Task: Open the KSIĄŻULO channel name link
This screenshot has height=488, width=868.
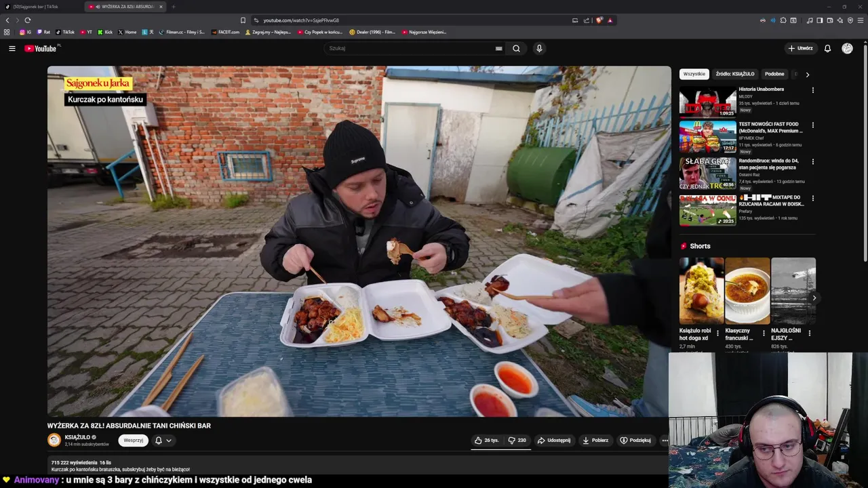Action: click(x=78, y=437)
